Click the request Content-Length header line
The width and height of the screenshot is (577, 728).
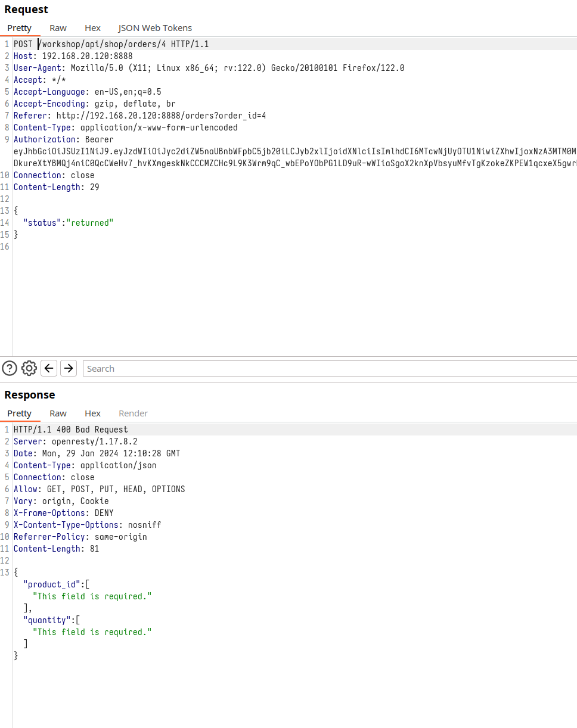coord(56,187)
